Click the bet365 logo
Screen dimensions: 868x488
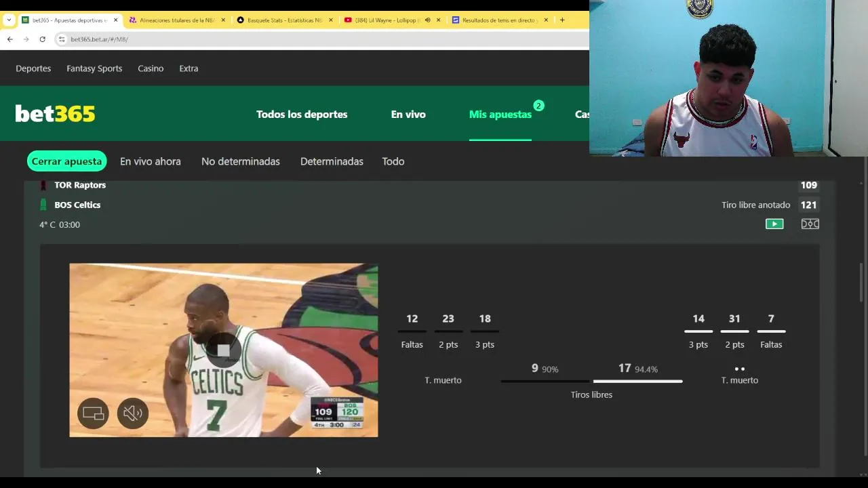coord(55,114)
